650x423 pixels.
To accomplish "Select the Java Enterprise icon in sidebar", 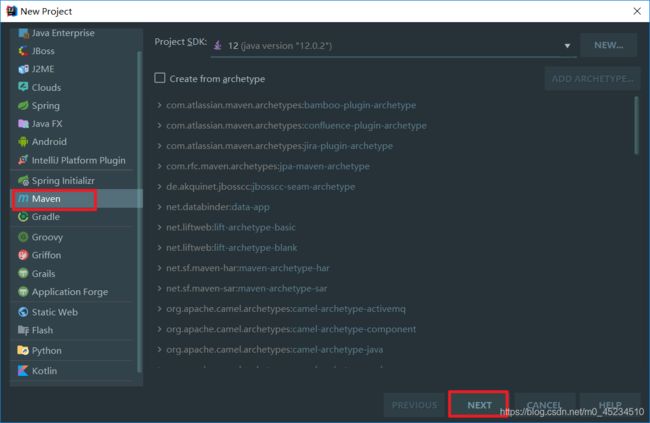I will pos(23,33).
